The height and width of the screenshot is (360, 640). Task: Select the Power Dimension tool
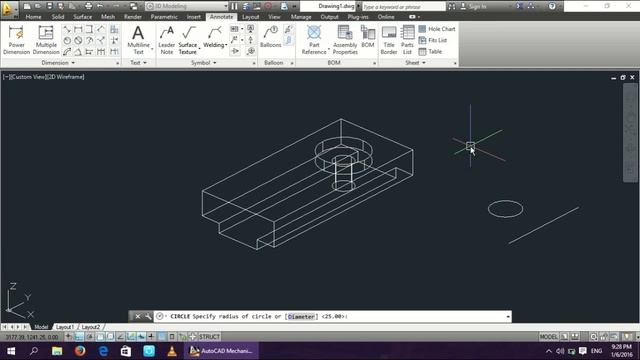pos(16,40)
